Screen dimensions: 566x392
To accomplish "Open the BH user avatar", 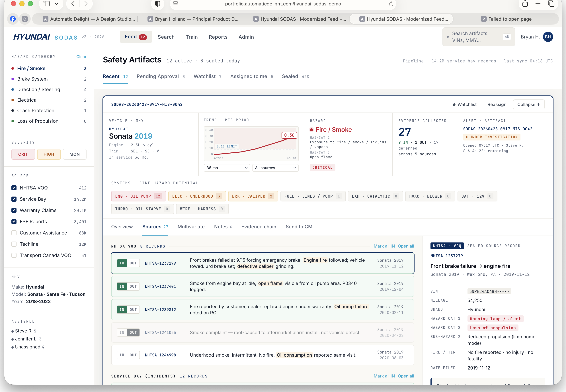I will point(548,37).
